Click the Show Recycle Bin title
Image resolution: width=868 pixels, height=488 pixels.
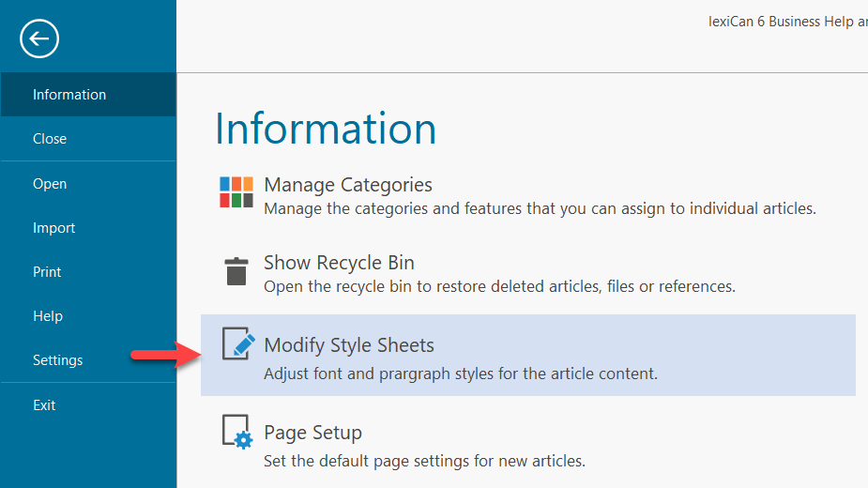(339, 263)
